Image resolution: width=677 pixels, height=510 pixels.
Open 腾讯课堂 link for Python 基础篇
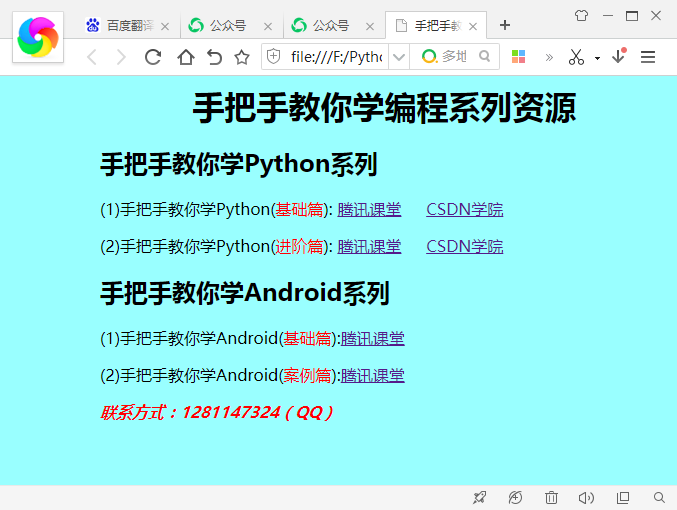(369, 209)
